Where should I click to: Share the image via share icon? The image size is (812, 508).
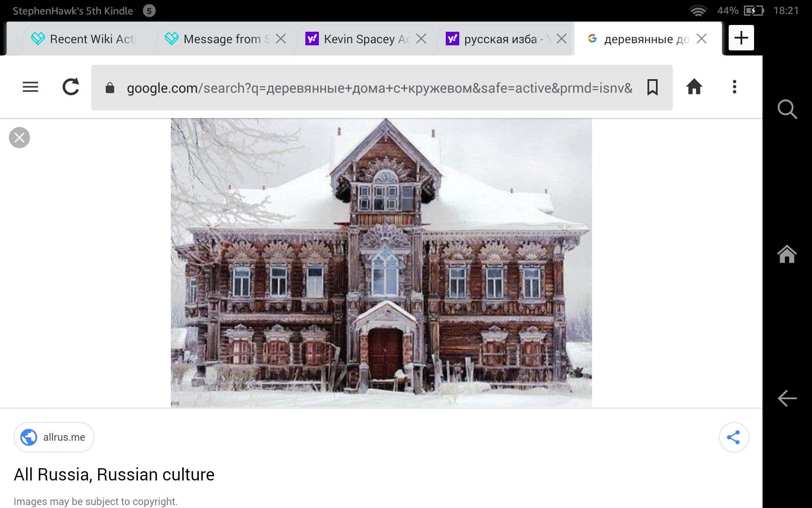click(734, 437)
